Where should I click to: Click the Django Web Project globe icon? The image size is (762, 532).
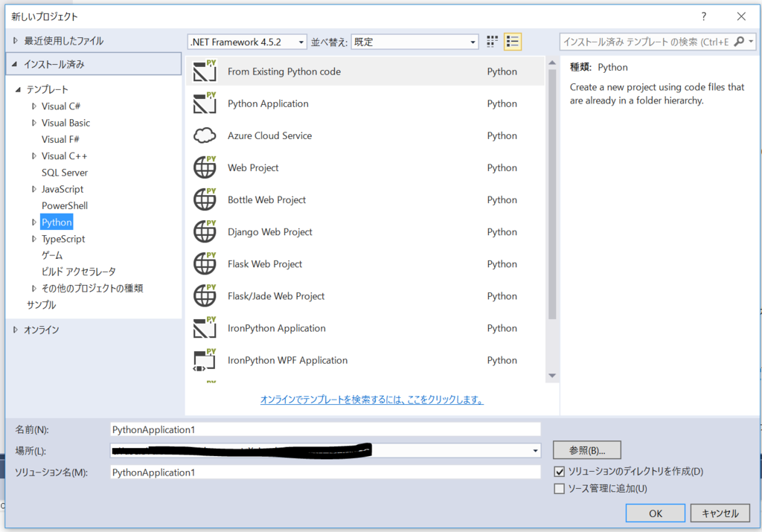click(x=205, y=231)
